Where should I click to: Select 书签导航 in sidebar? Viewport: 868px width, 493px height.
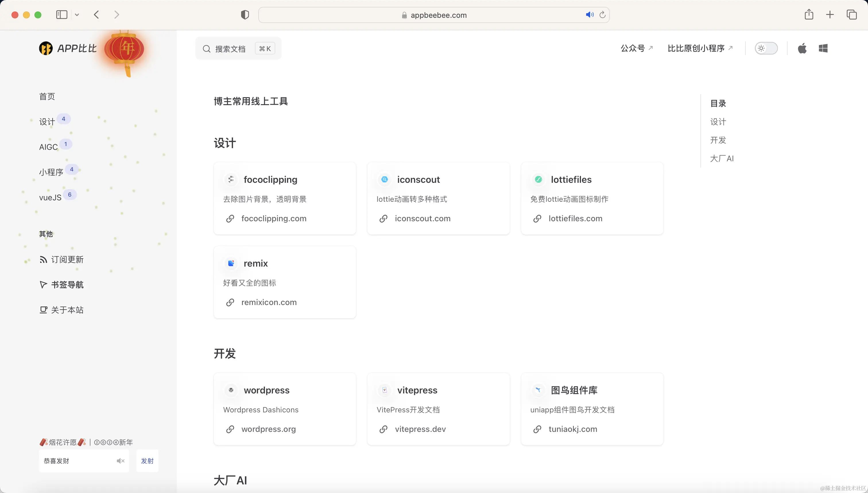tap(67, 285)
